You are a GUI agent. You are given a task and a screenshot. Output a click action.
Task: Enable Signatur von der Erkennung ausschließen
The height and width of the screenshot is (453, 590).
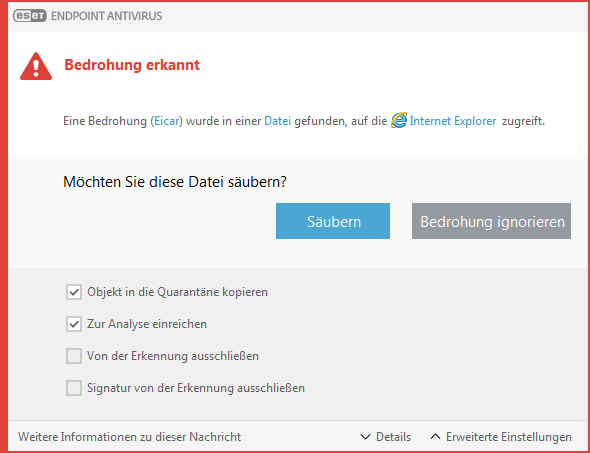pyautogui.click(x=74, y=388)
